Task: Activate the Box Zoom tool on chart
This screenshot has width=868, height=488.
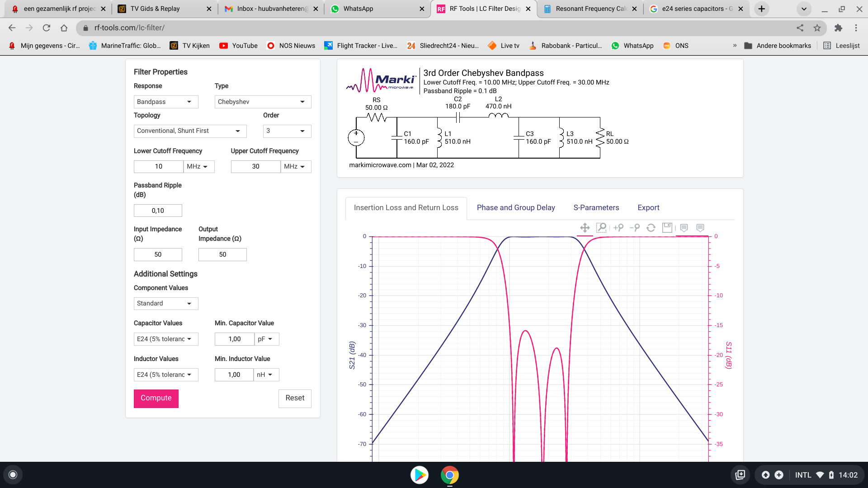Action: (x=601, y=228)
